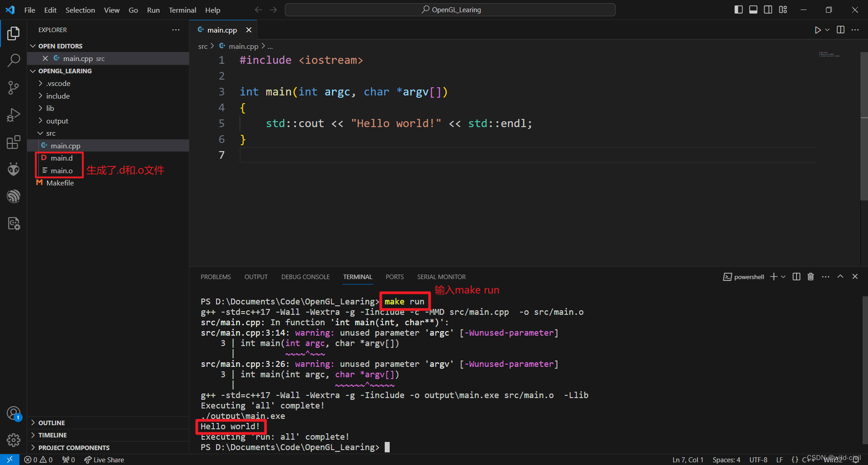This screenshot has width=868, height=465.
Task: Collapse the OPEN EDITORS section
Action: (33, 45)
